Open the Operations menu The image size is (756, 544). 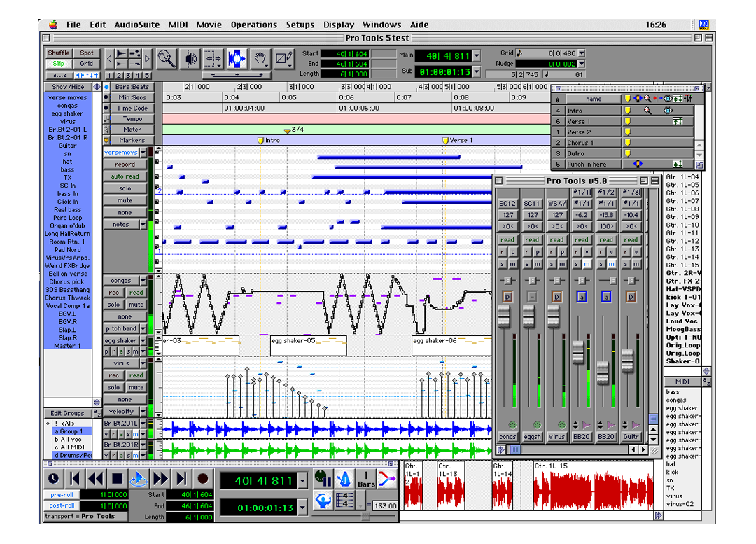coord(254,25)
